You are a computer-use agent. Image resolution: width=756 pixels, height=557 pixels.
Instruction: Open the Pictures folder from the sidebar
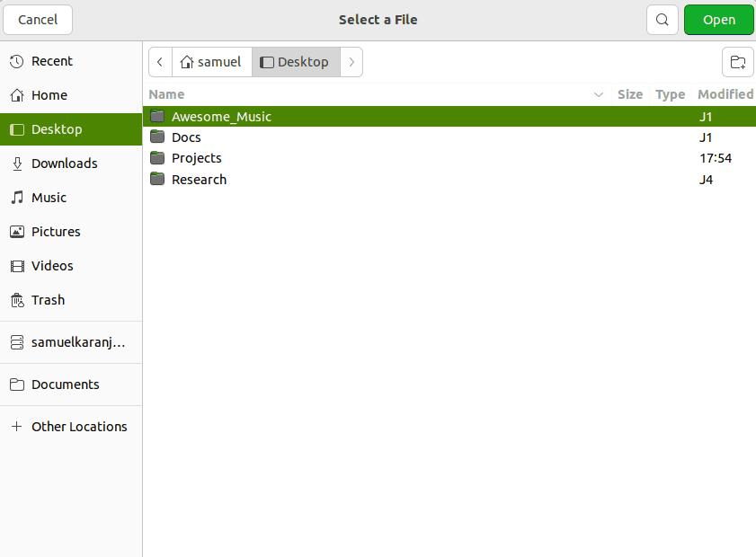pyautogui.click(x=58, y=231)
